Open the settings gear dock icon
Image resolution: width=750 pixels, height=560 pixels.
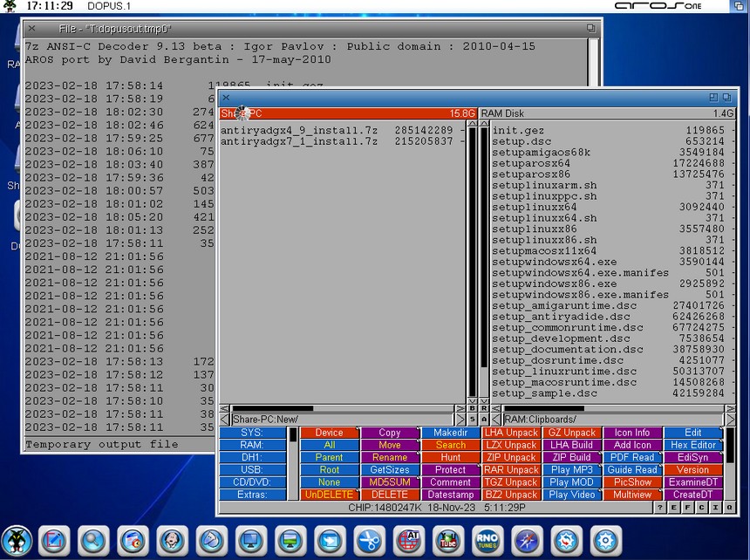[605, 541]
